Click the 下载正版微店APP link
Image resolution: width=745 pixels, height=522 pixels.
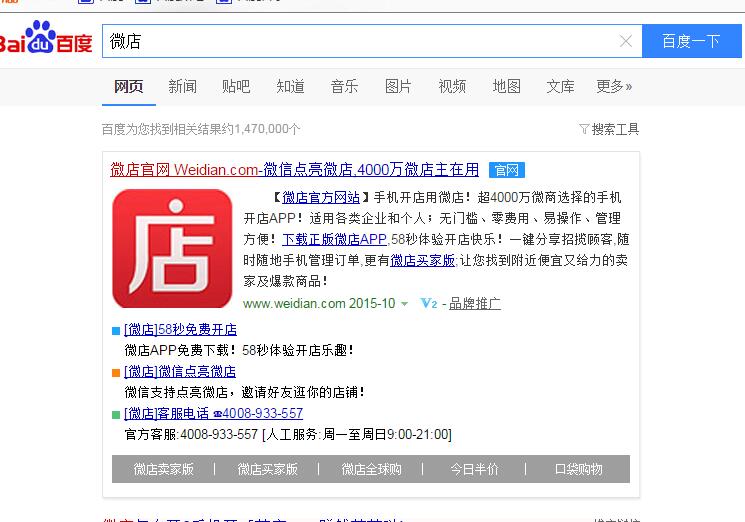[x=334, y=240]
